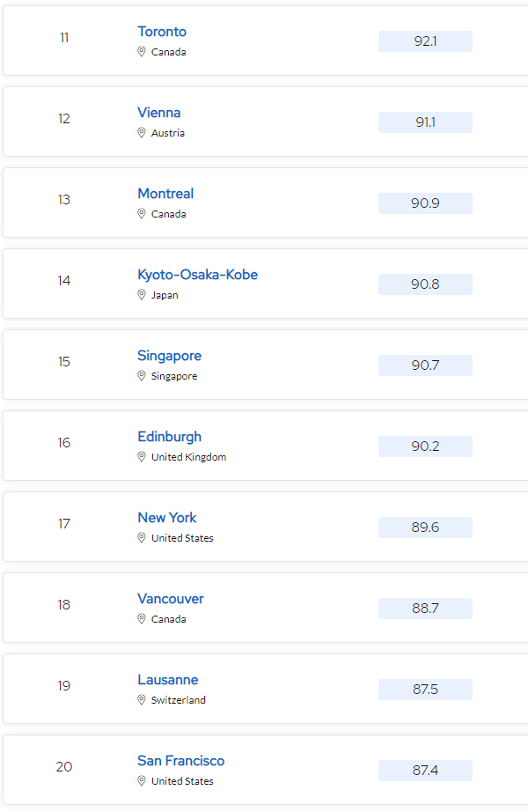Image resolution: width=528 pixels, height=812 pixels.
Task: Open the Edinburgh city link
Action: (x=169, y=437)
